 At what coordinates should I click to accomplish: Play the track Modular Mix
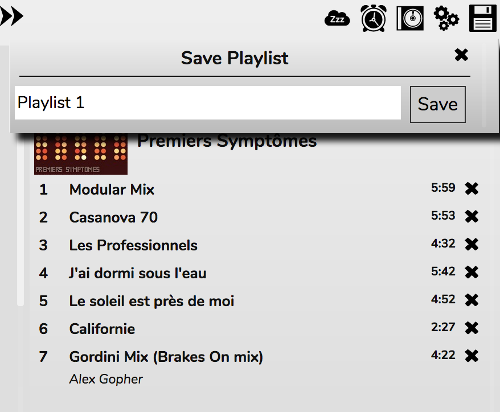(x=112, y=190)
